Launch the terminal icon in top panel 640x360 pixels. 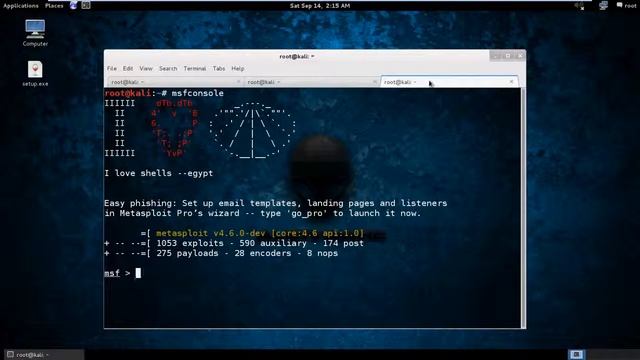86,5
